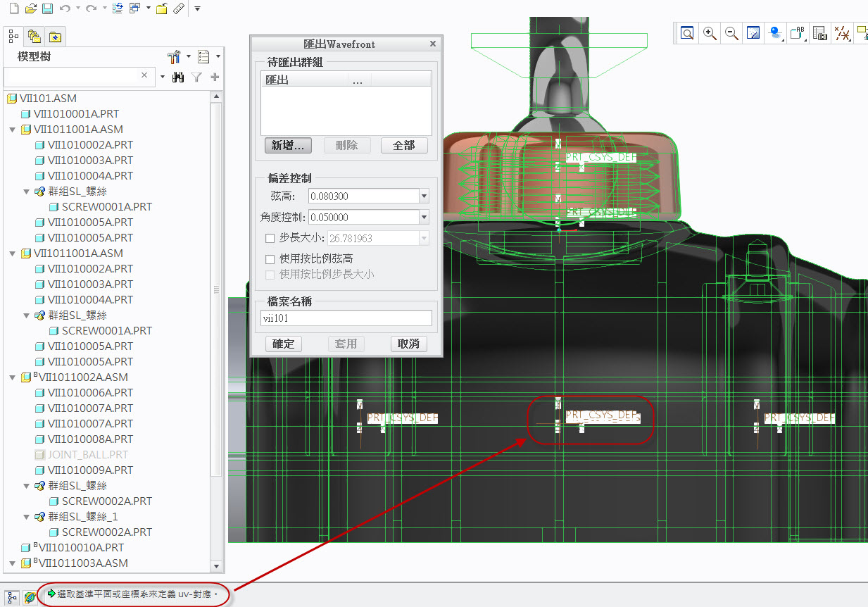Click the Repaint screen icon

(753, 32)
